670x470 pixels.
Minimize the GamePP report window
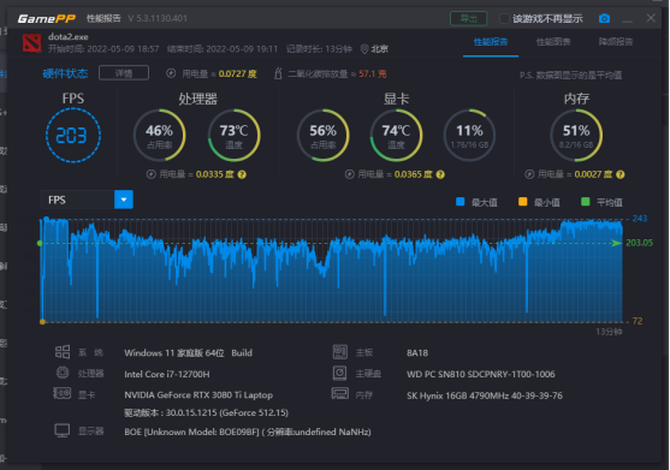point(627,19)
